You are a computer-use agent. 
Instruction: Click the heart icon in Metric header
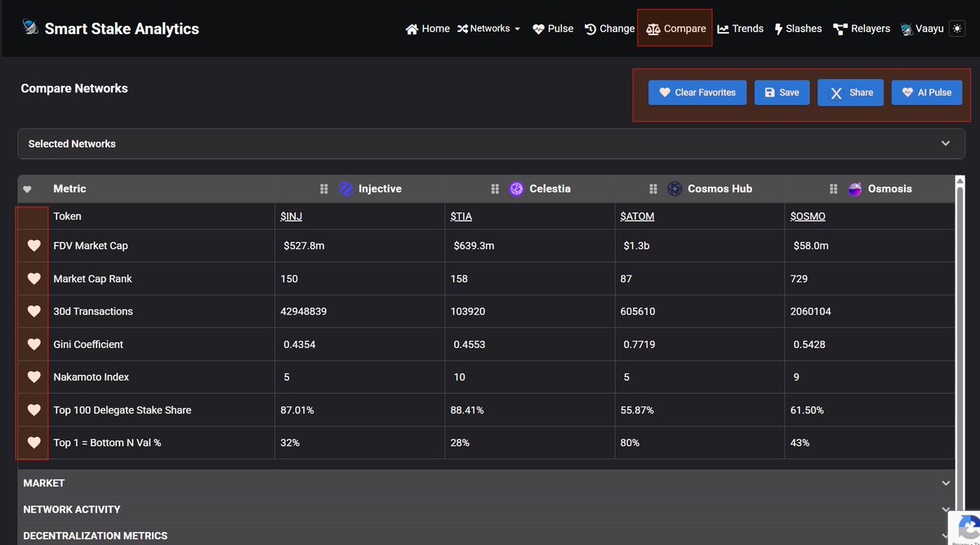(27, 190)
